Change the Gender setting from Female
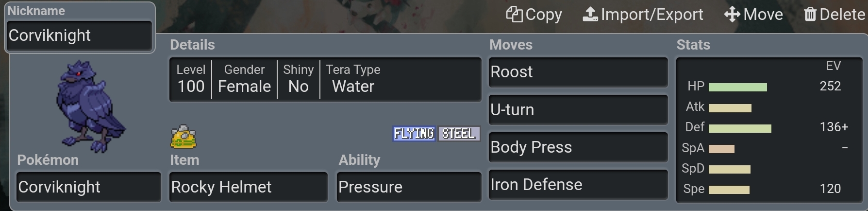This screenshot has height=211, width=868. pos(244,79)
